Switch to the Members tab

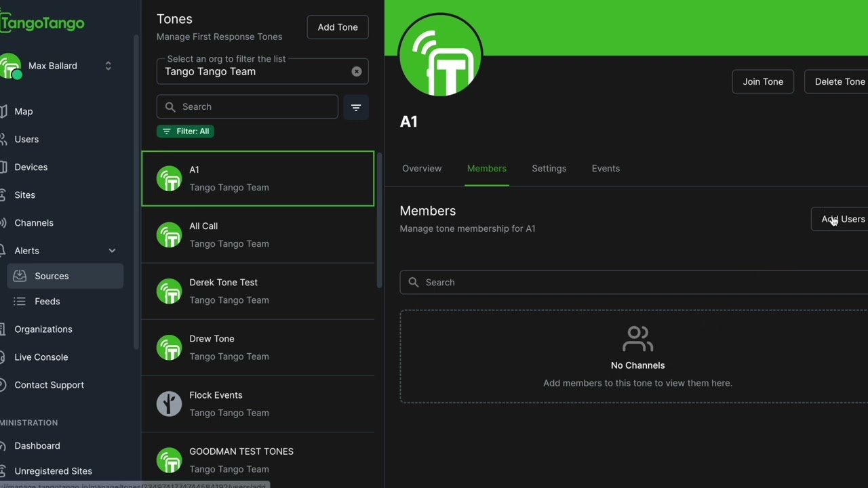point(486,168)
